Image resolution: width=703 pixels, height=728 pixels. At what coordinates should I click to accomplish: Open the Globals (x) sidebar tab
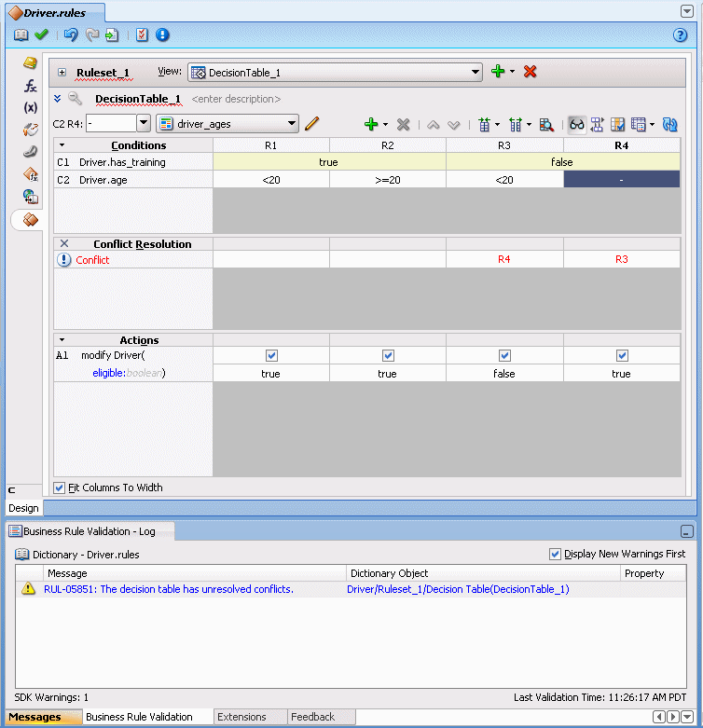(x=30, y=107)
